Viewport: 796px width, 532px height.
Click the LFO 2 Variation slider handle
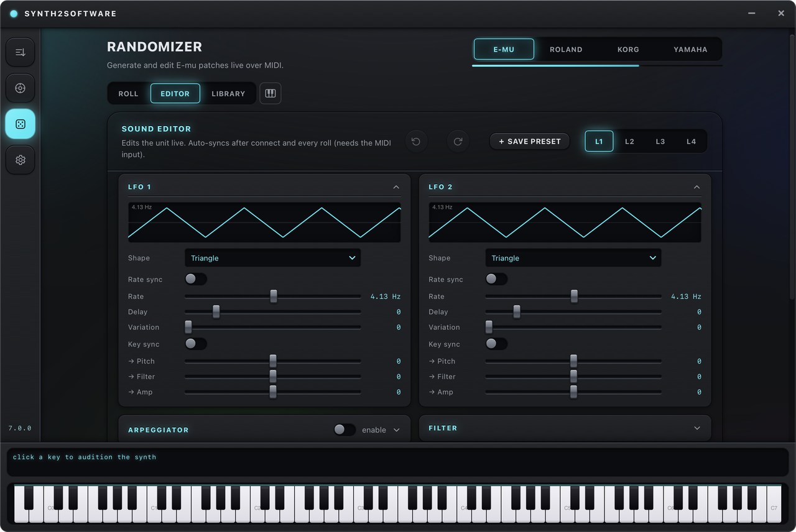[489, 327]
